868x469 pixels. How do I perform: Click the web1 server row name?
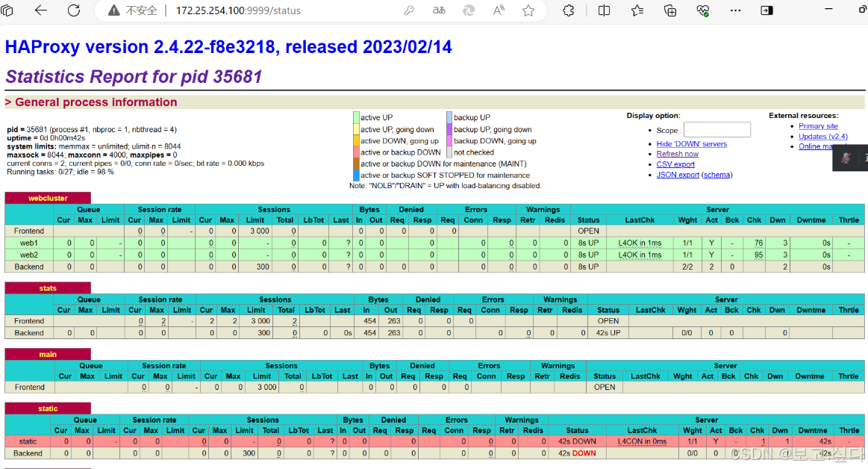click(29, 243)
